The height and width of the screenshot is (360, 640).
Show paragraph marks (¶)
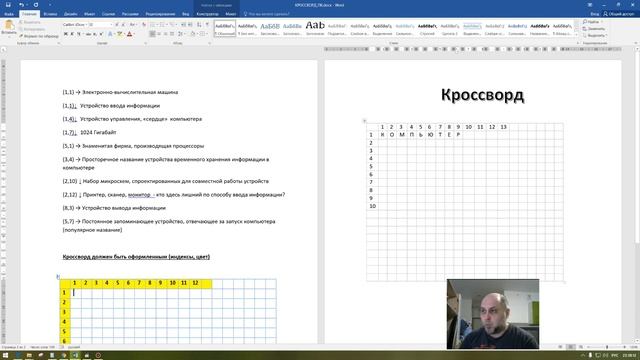[207, 25]
